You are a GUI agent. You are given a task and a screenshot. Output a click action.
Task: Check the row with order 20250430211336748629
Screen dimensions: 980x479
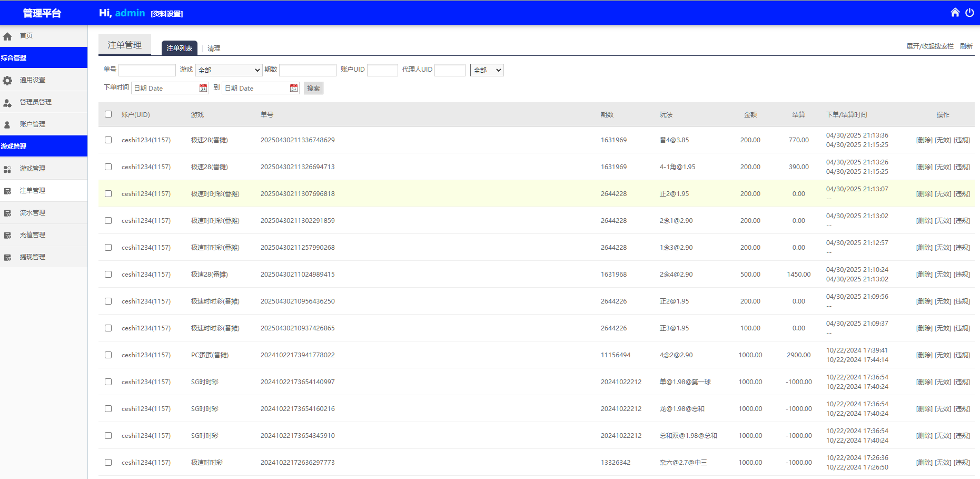coord(108,140)
